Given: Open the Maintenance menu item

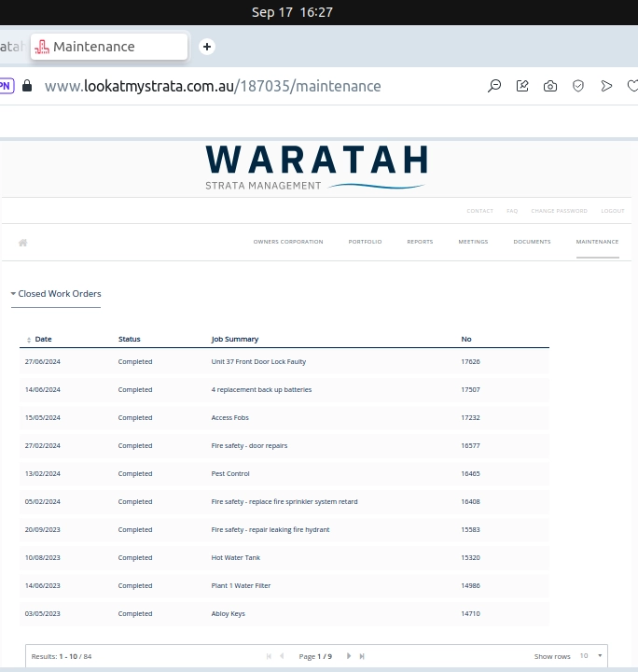Looking at the screenshot, I should 597,242.
